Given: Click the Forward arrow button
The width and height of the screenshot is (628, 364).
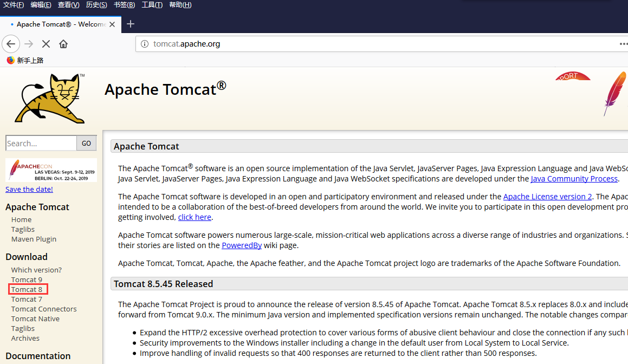Looking at the screenshot, I should [x=29, y=44].
